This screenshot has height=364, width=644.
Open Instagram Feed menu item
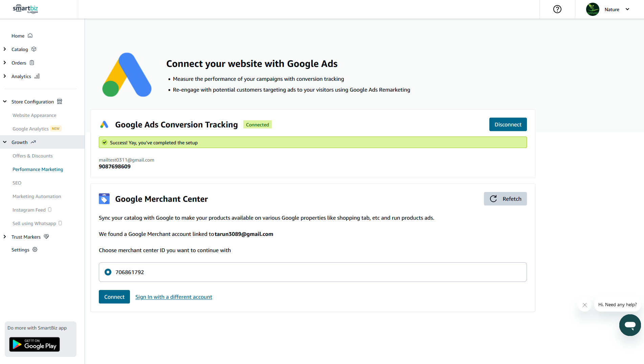(29, 210)
